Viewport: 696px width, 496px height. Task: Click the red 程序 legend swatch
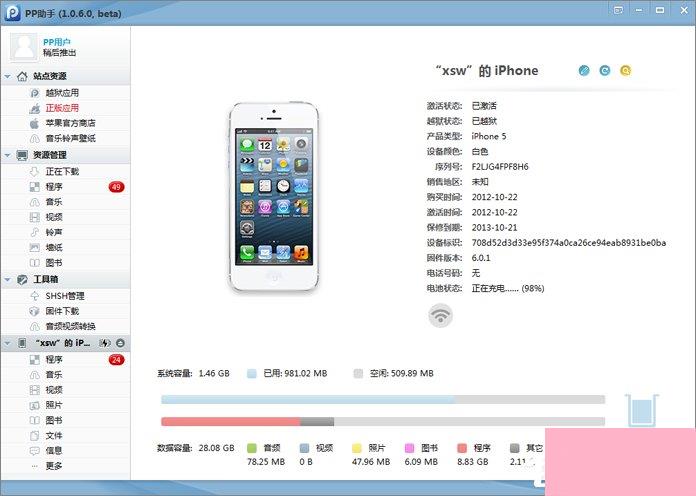click(x=462, y=448)
